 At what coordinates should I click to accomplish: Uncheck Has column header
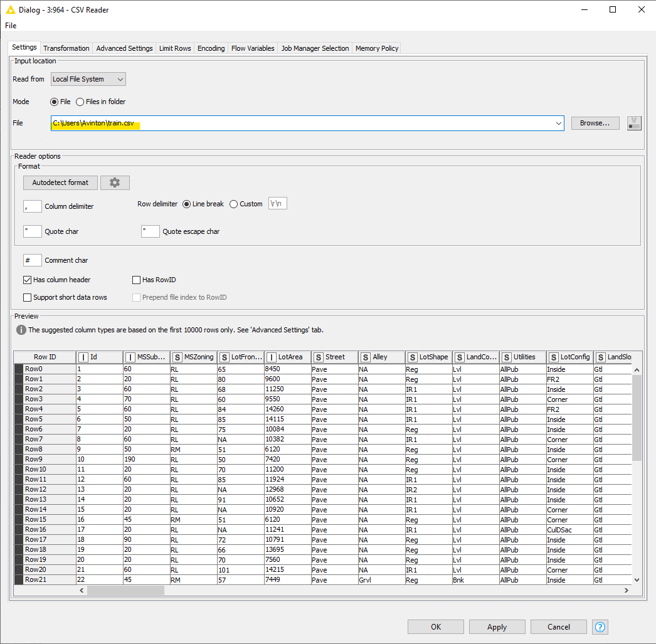[x=27, y=280]
